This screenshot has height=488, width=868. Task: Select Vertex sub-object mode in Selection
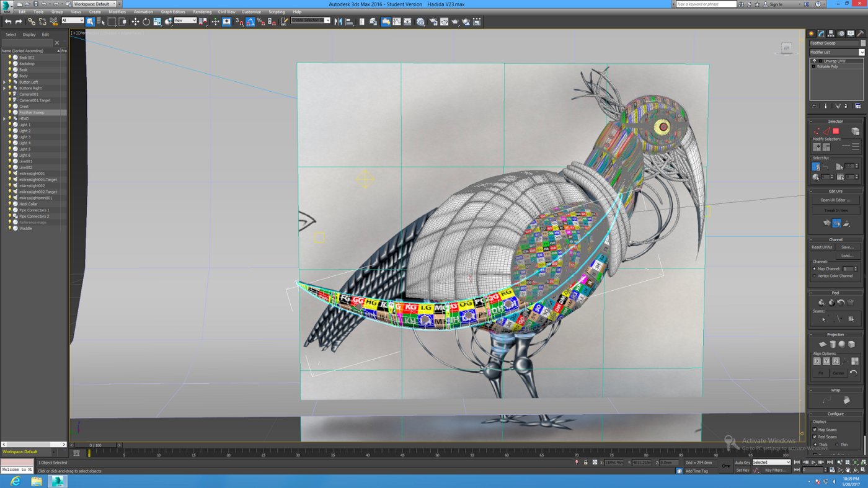tap(817, 131)
